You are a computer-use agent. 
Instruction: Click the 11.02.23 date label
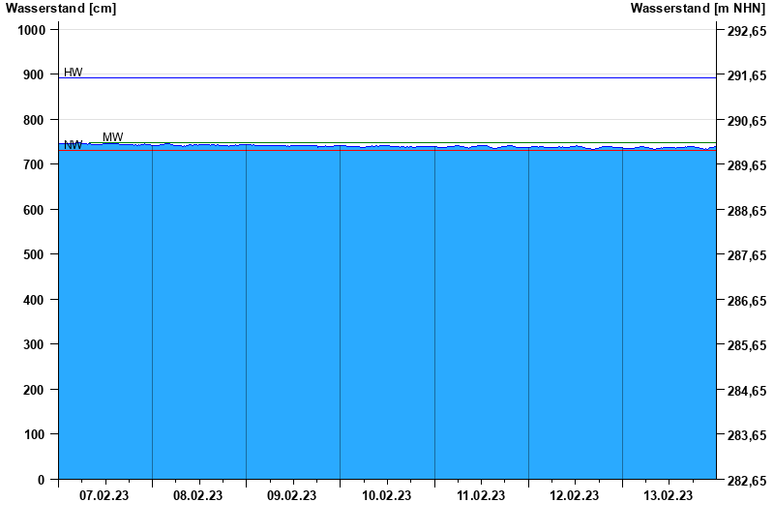pyautogui.click(x=481, y=496)
